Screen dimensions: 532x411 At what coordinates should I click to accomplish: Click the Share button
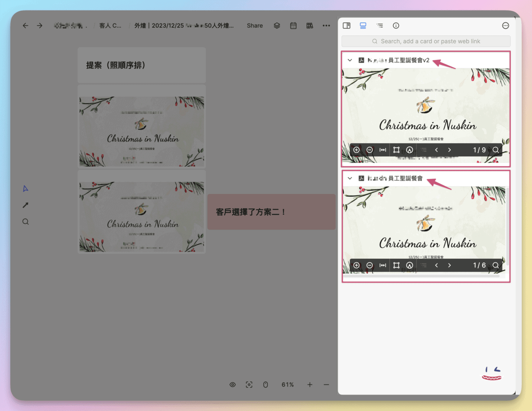coord(255,26)
